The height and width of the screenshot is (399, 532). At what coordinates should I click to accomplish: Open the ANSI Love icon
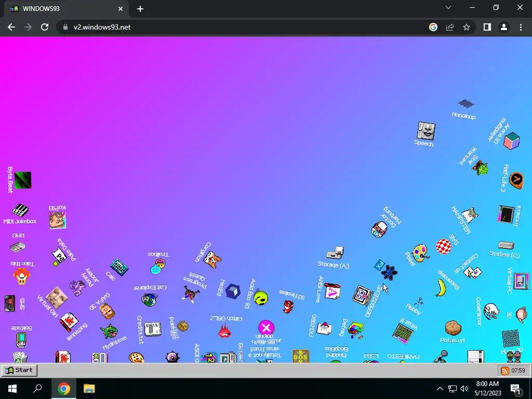click(332, 291)
